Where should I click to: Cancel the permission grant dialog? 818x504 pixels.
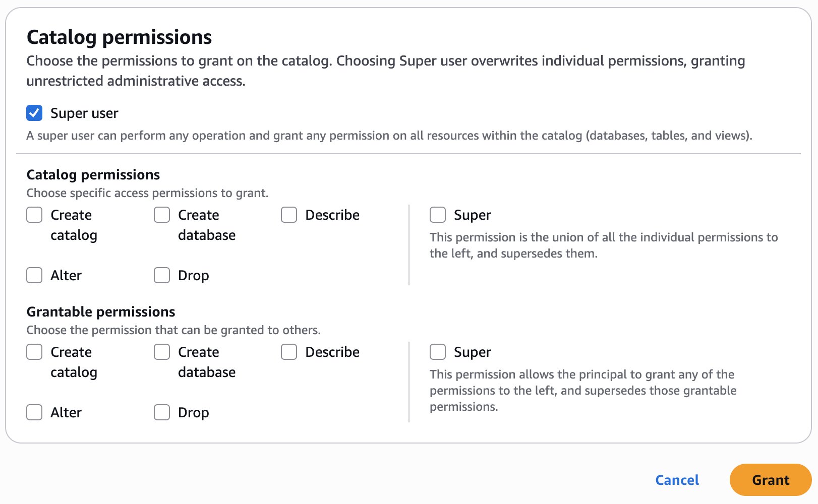tap(677, 480)
